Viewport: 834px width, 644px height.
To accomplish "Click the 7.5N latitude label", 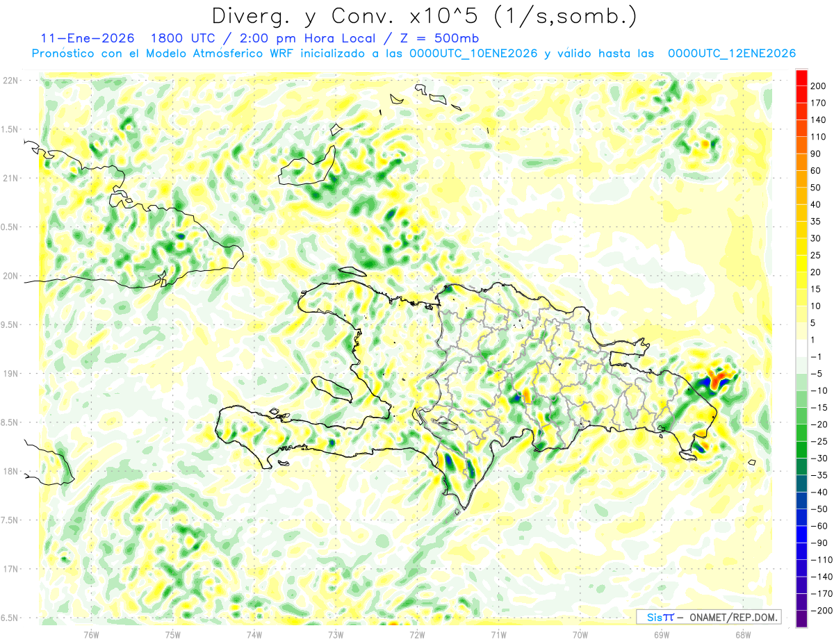I will coord(10,520).
